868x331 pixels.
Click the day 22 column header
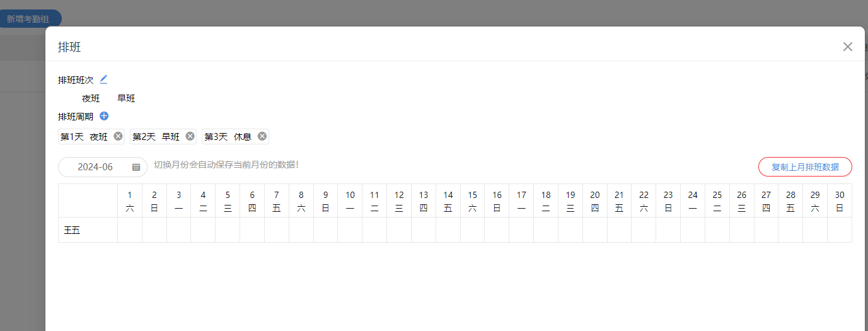coord(644,200)
